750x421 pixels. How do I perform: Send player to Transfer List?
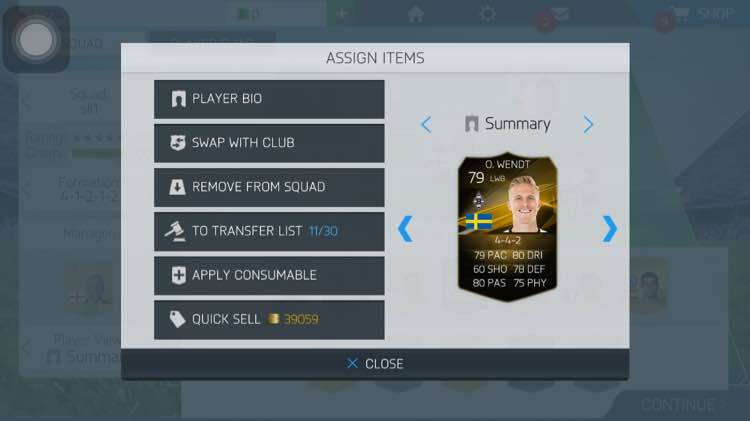269,232
